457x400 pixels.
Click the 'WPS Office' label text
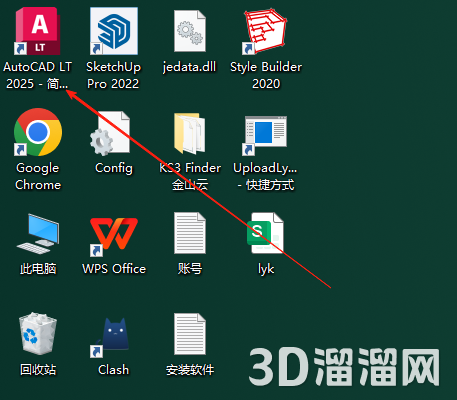(114, 269)
